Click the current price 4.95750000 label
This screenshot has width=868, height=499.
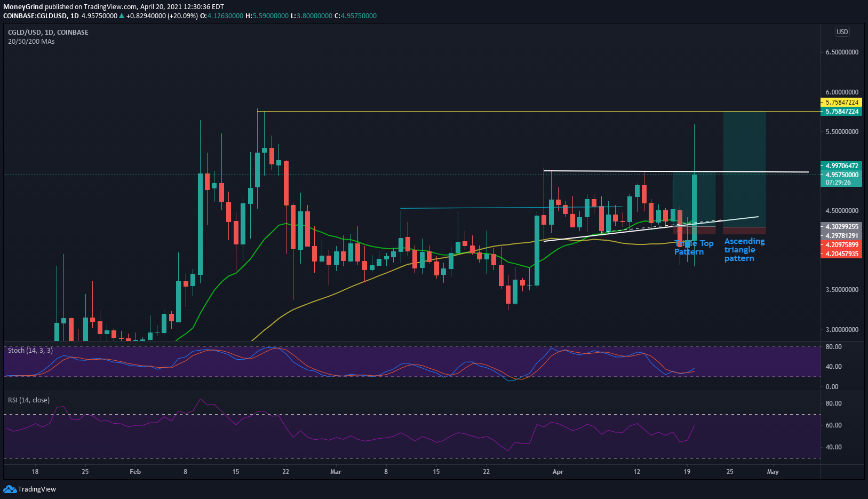point(841,175)
